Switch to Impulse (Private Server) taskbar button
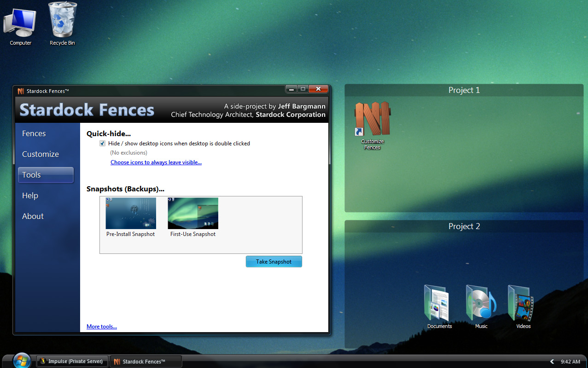The image size is (588, 368). [72, 361]
